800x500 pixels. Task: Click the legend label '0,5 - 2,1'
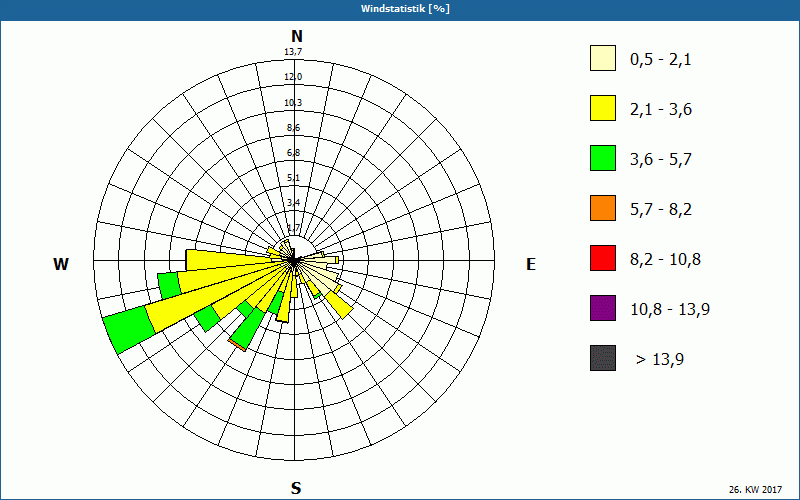click(x=661, y=60)
